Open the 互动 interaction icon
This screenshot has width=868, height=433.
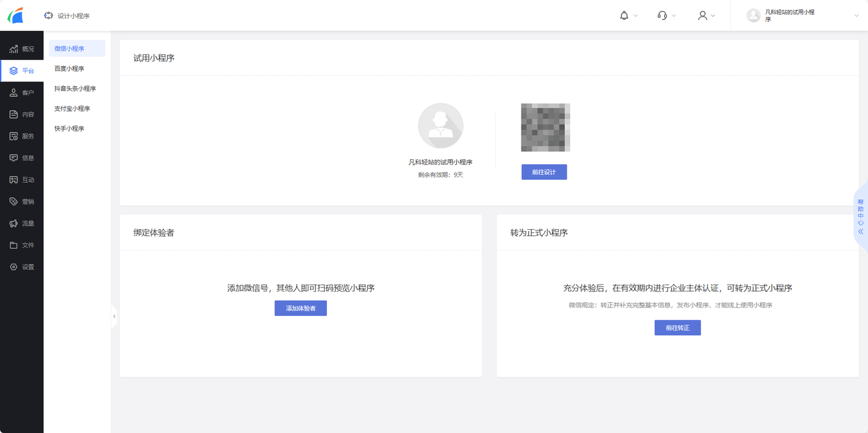pos(14,180)
